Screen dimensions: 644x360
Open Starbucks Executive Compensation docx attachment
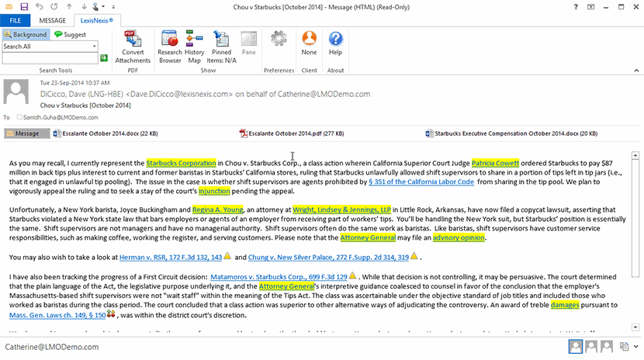[511, 133]
